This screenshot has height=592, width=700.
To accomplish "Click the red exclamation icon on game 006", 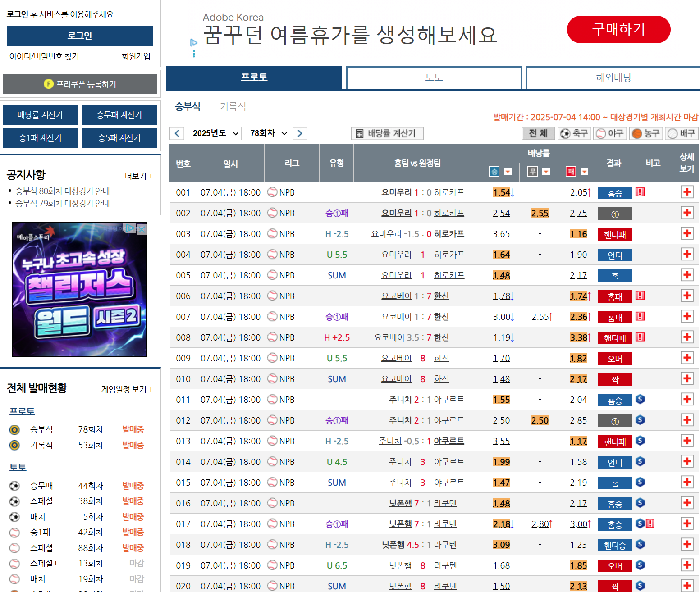I will pyautogui.click(x=641, y=296).
